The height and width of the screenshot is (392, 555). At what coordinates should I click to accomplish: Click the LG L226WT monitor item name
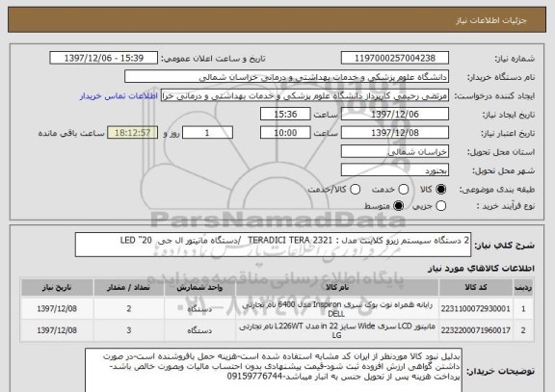(x=337, y=330)
